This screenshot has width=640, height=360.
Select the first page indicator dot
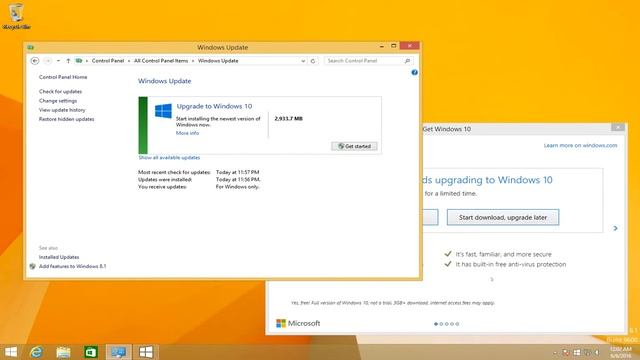click(x=436, y=324)
